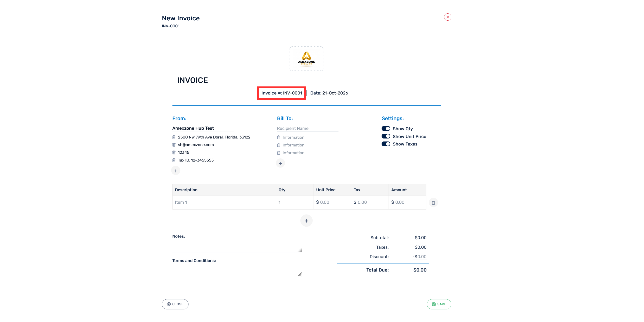Viewport: 644px width, 322px height.
Task: Turn off Show Taxes switch
Action: coord(386,144)
